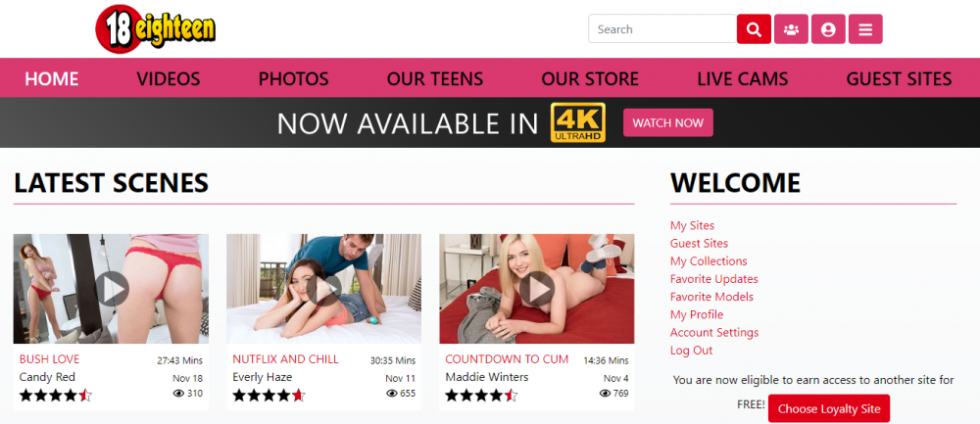Open the Account Settings link
The height and width of the screenshot is (424, 980).
(713, 332)
